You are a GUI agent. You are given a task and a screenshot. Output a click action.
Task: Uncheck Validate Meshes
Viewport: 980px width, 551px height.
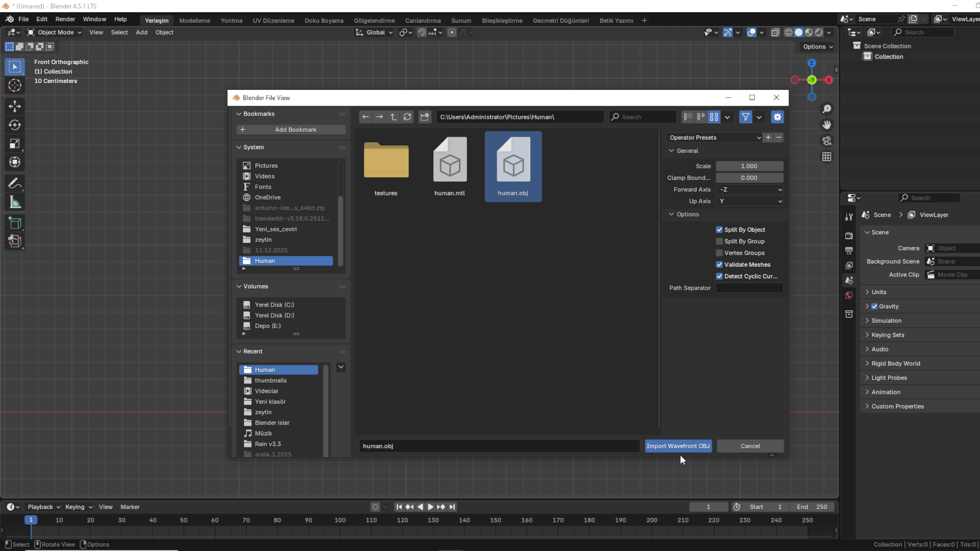click(720, 264)
